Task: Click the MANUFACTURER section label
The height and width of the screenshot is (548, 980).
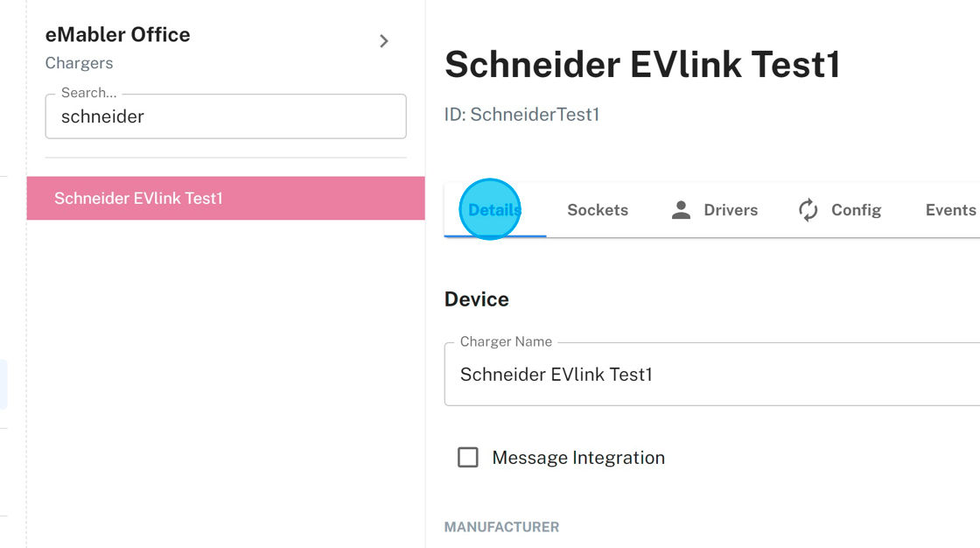Action: 501,527
